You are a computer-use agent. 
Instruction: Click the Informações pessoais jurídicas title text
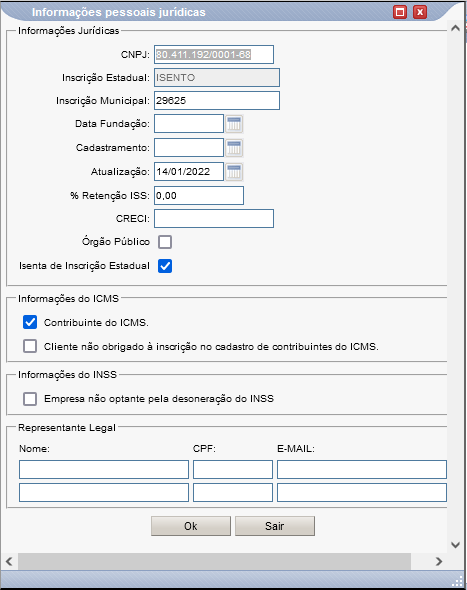click(x=119, y=12)
